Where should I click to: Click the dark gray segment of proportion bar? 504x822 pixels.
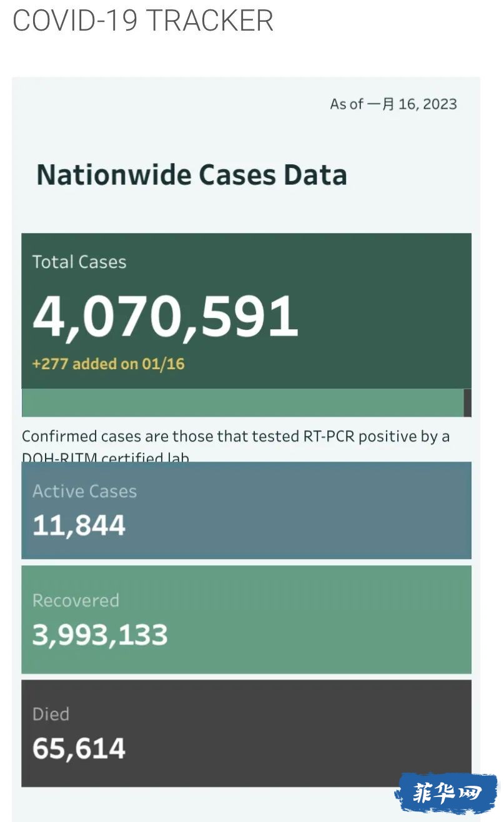point(468,403)
